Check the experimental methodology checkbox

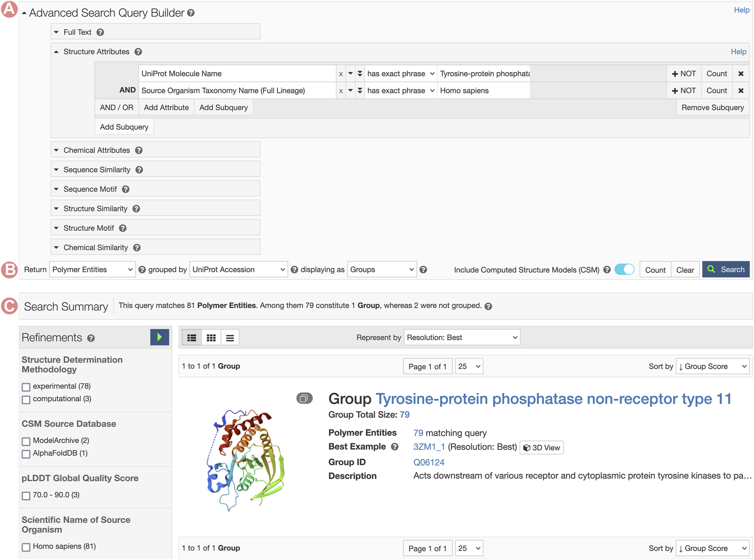tap(26, 387)
